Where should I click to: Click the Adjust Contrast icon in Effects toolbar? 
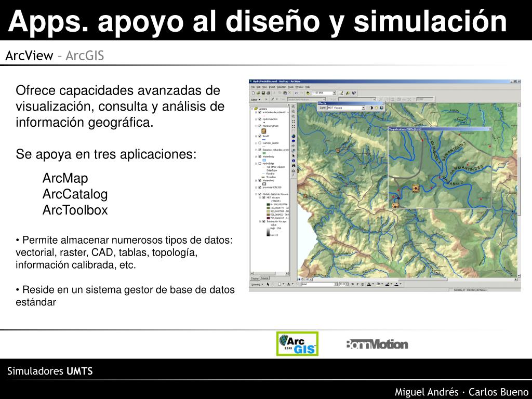(x=371, y=108)
